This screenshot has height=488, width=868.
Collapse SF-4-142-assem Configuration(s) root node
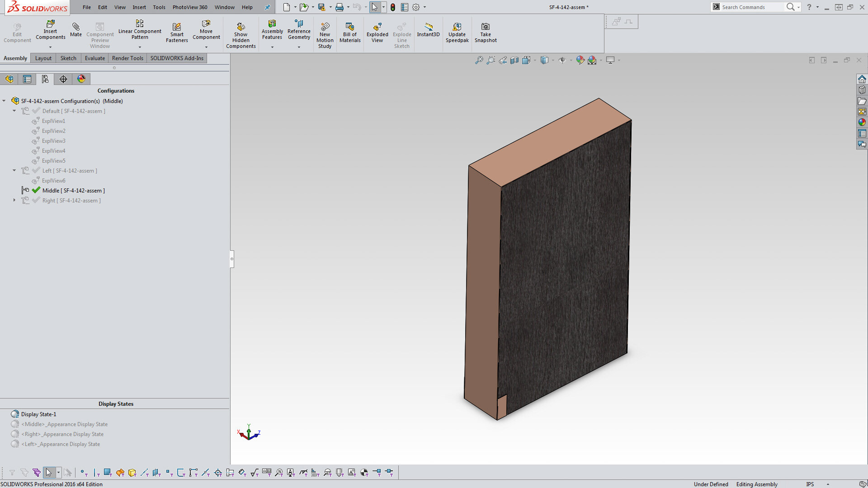(4, 101)
